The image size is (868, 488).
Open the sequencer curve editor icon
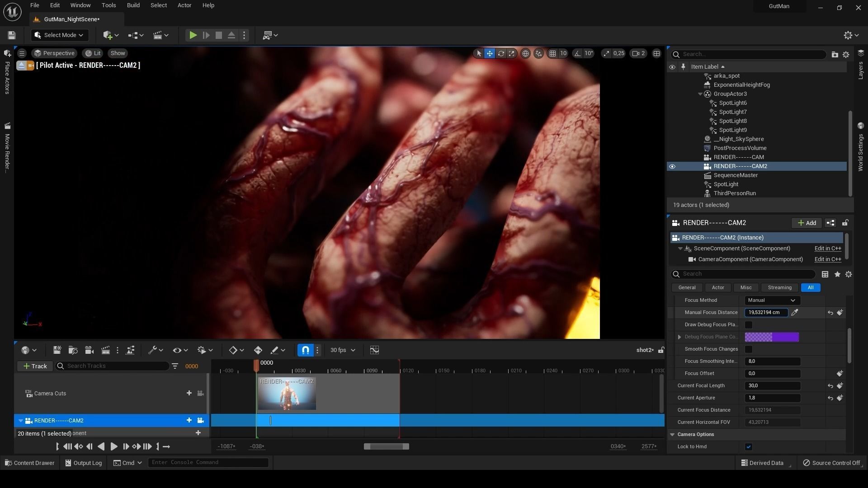coord(374,350)
